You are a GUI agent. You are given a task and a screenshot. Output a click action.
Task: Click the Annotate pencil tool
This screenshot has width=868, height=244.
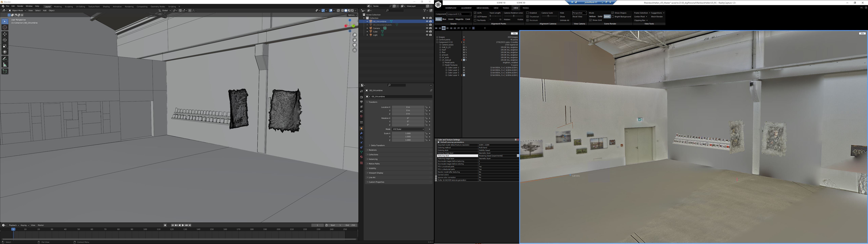click(x=5, y=59)
